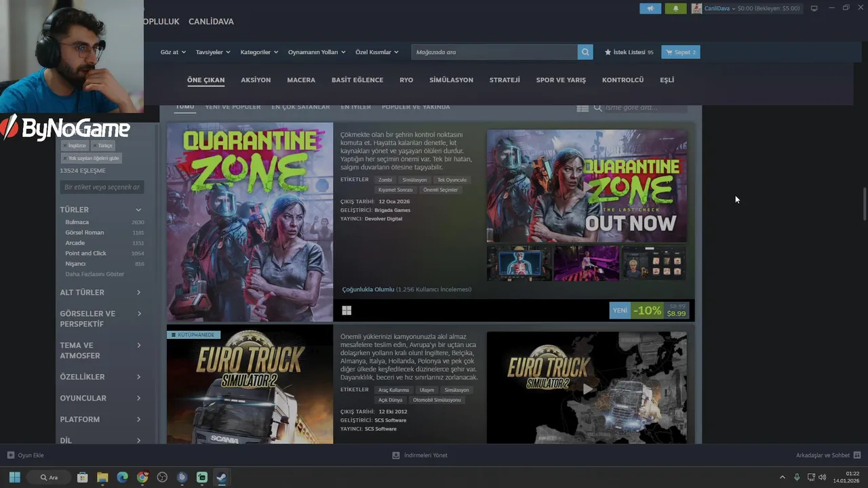Open the Tavsiyeler dropdown
The height and width of the screenshot is (488, 868).
pos(213,52)
